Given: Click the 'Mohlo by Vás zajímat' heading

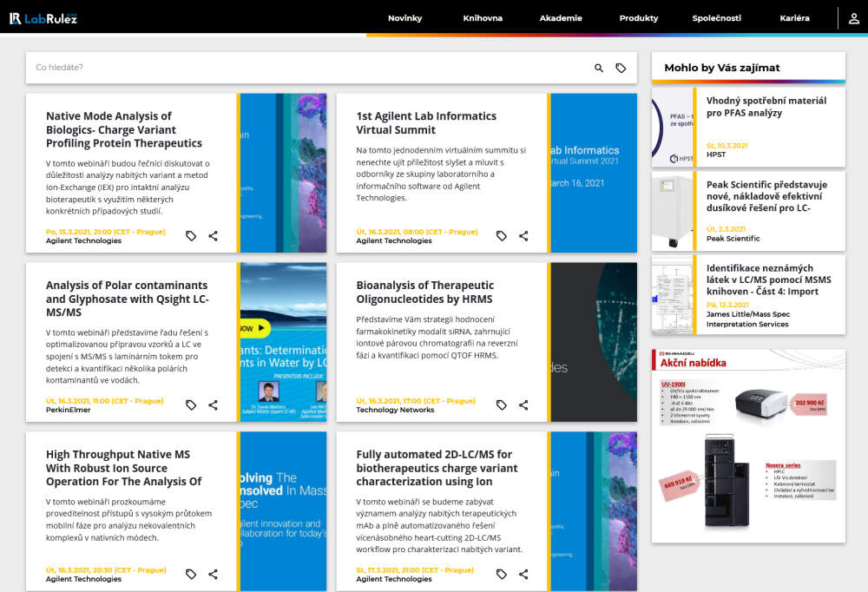Looking at the screenshot, I should (x=722, y=68).
